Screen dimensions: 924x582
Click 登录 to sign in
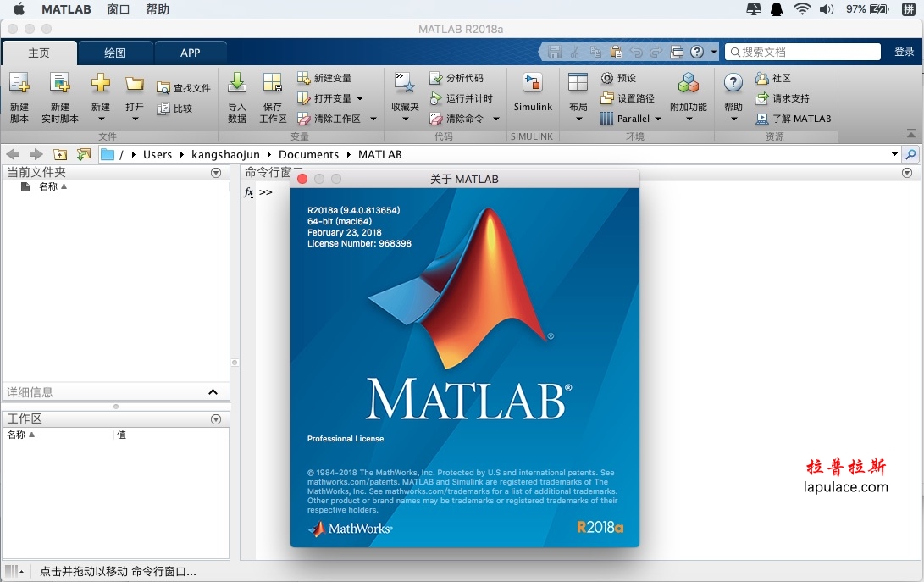pos(904,52)
